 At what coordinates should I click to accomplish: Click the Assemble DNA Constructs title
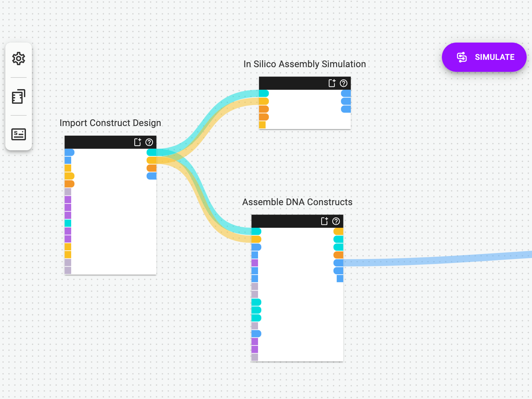point(297,202)
